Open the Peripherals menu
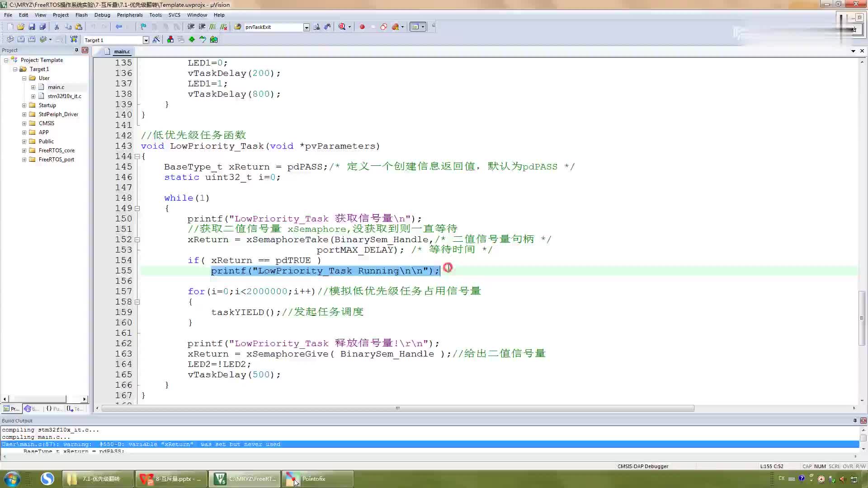868x488 pixels. [x=130, y=15]
